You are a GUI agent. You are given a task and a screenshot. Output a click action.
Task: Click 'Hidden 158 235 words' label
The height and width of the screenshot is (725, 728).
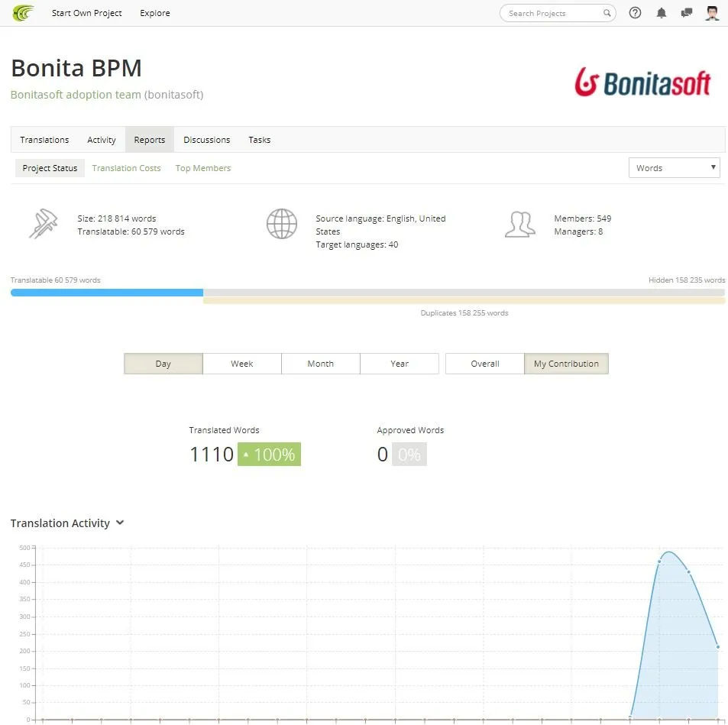click(687, 280)
